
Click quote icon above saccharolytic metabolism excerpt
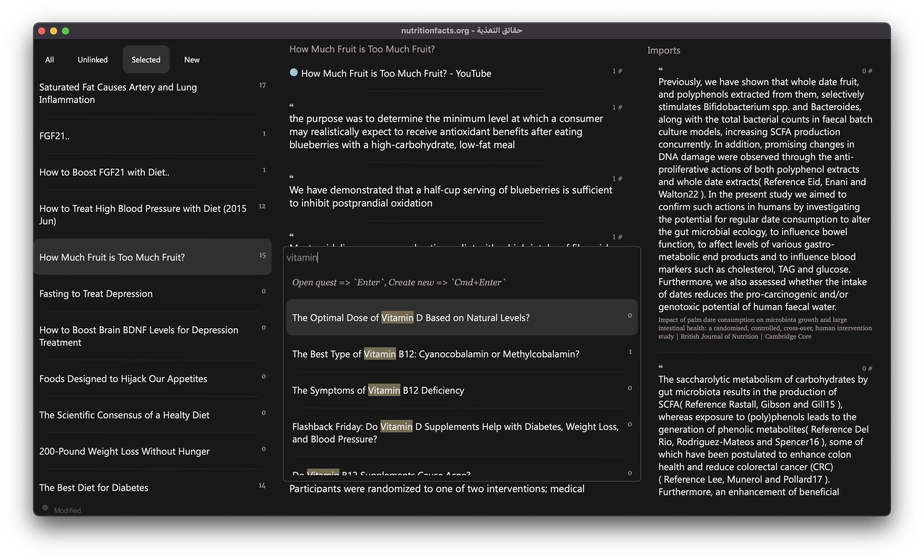pyautogui.click(x=661, y=367)
